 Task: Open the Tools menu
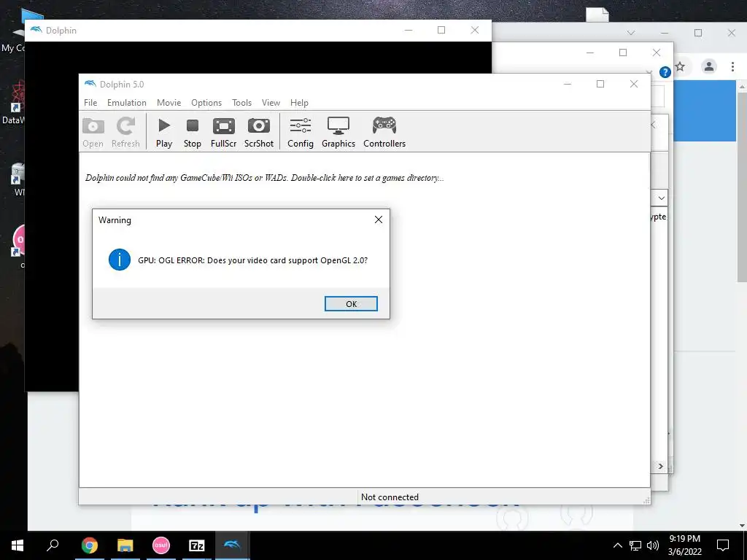point(241,102)
